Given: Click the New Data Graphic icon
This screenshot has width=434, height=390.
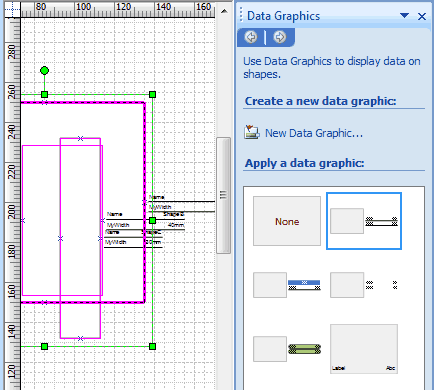Looking at the screenshot, I should (x=252, y=132).
